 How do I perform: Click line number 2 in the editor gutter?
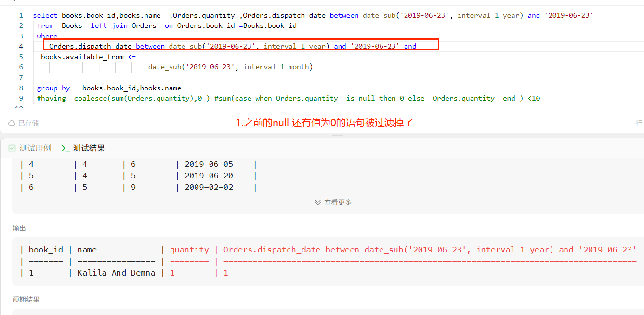tap(21, 25)
